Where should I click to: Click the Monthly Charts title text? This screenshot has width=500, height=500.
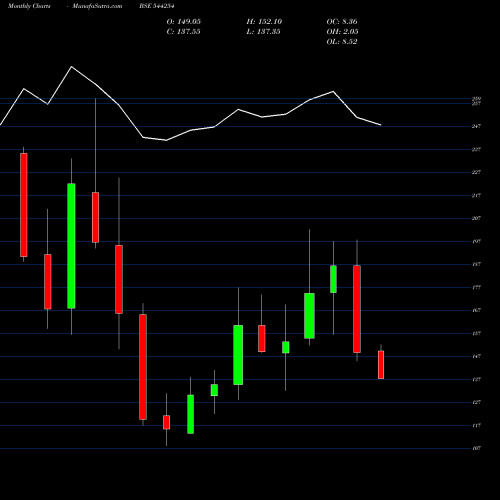(x=29, y=6)
